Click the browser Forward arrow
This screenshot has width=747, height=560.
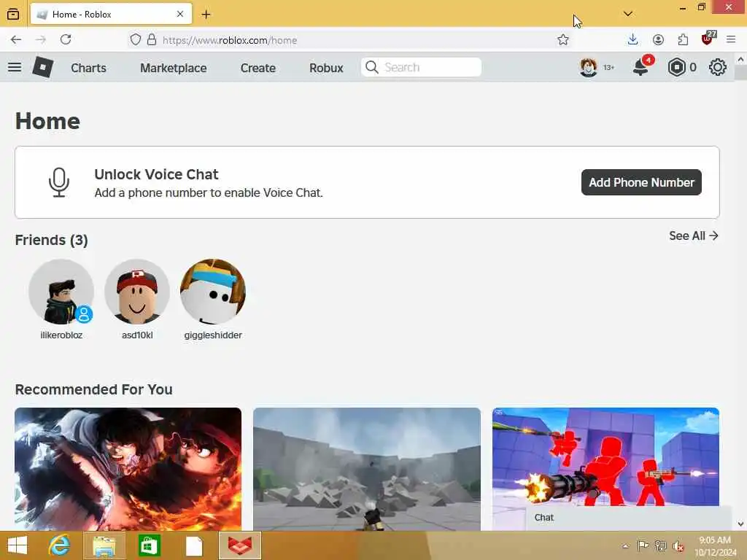pos(41,39)
